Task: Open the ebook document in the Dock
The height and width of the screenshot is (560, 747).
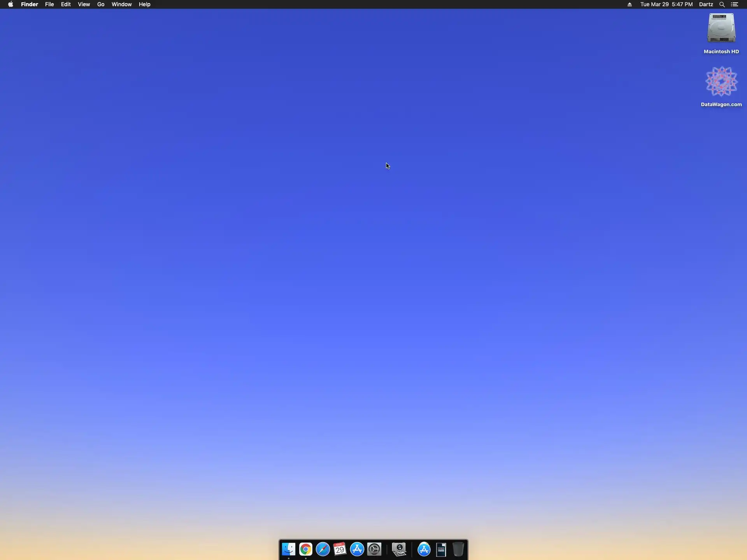Action: (x=441, y=549)
